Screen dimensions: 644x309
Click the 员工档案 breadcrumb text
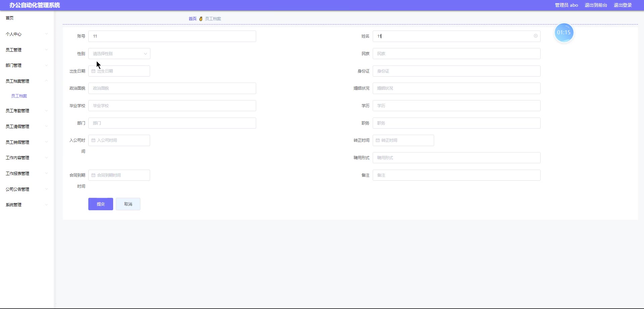[213, 19]
